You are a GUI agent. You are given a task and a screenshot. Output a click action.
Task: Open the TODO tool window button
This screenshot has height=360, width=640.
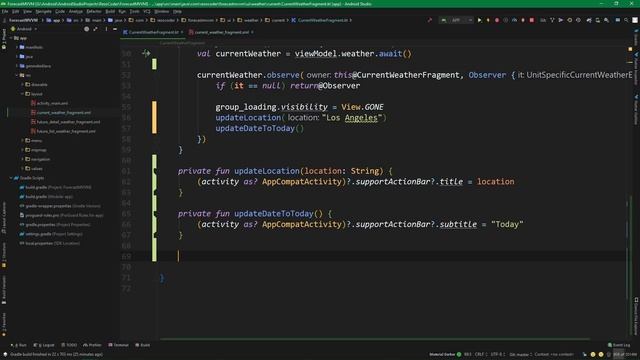(69, 345)
